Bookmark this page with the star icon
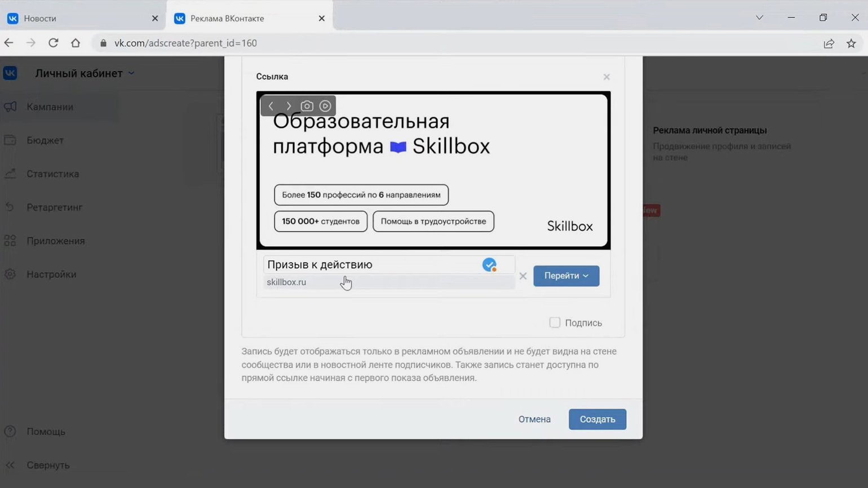Viewport: 868px width, 488px height. (851, 43)
